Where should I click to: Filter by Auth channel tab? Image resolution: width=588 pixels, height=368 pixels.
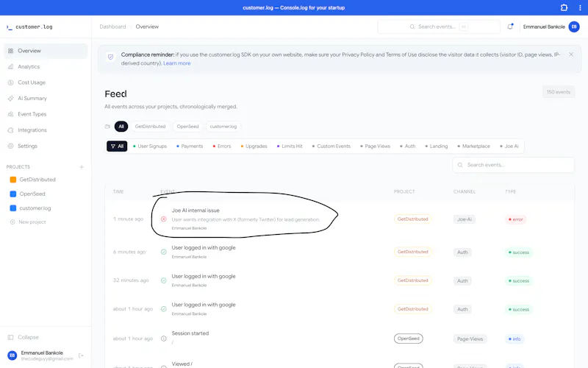pos(407,146)
